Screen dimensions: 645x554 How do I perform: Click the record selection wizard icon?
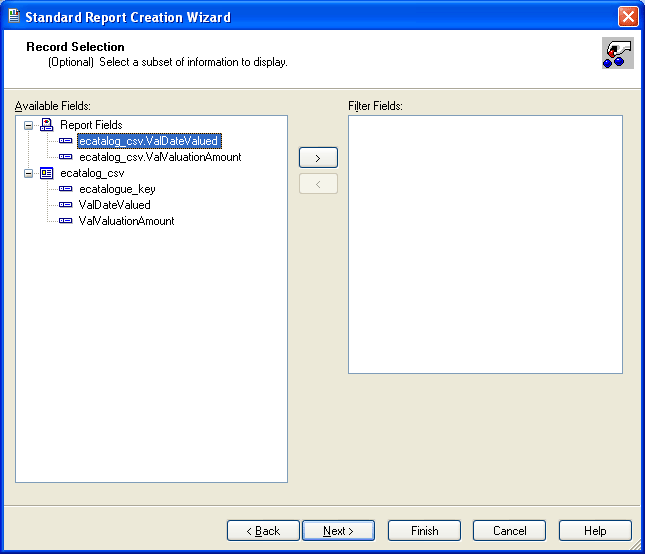pos(616,53)
